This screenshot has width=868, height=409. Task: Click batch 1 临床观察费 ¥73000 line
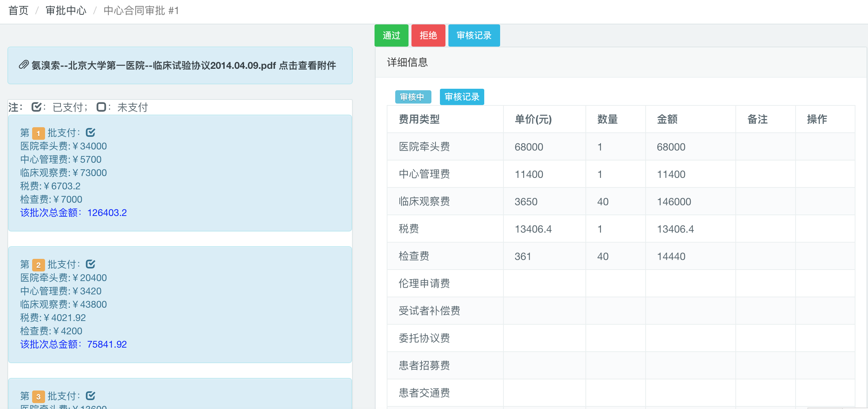63,173
